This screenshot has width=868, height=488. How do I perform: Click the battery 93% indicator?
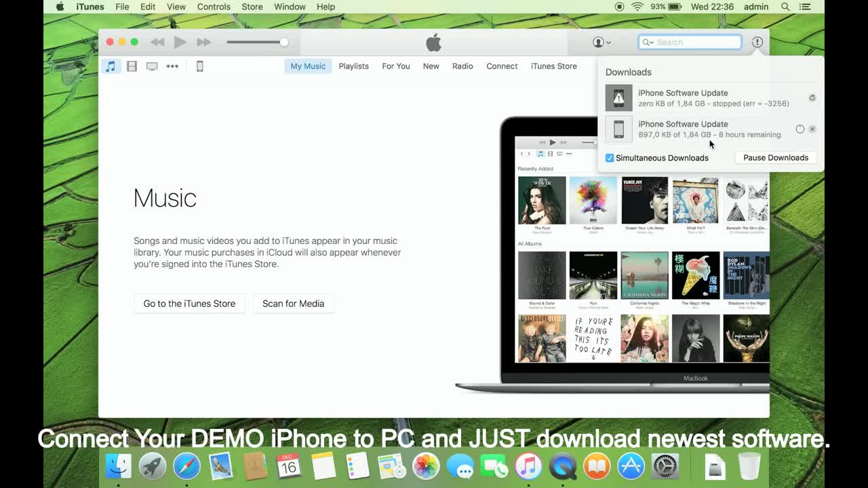coord(666,7)
